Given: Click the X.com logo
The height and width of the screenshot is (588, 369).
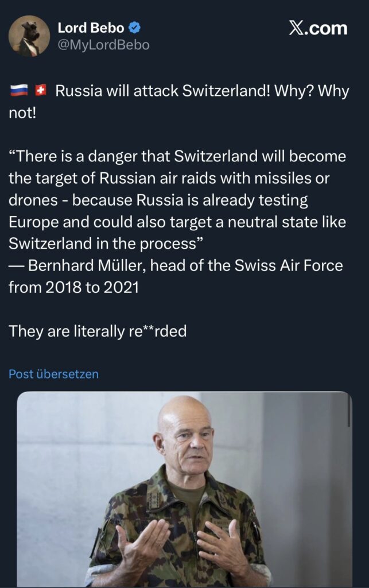Looking at the screenshot, I should (x=317, y=28).
